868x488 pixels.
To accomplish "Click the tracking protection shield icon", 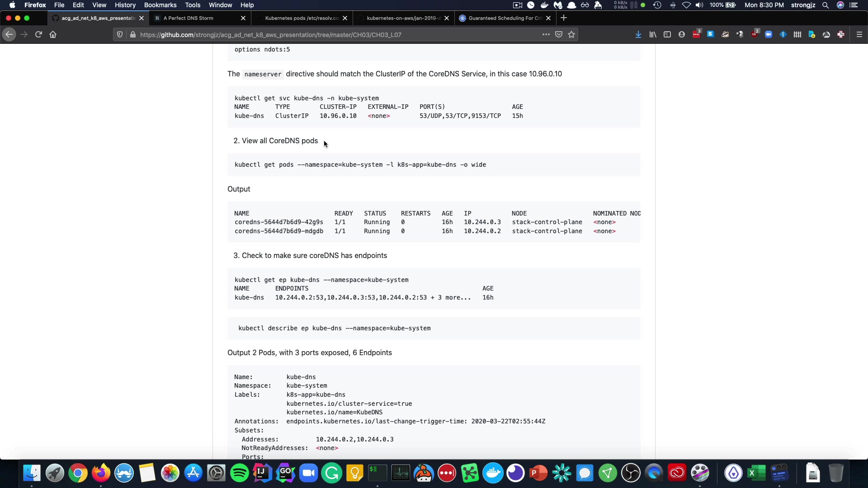I will tap(119, 34).
